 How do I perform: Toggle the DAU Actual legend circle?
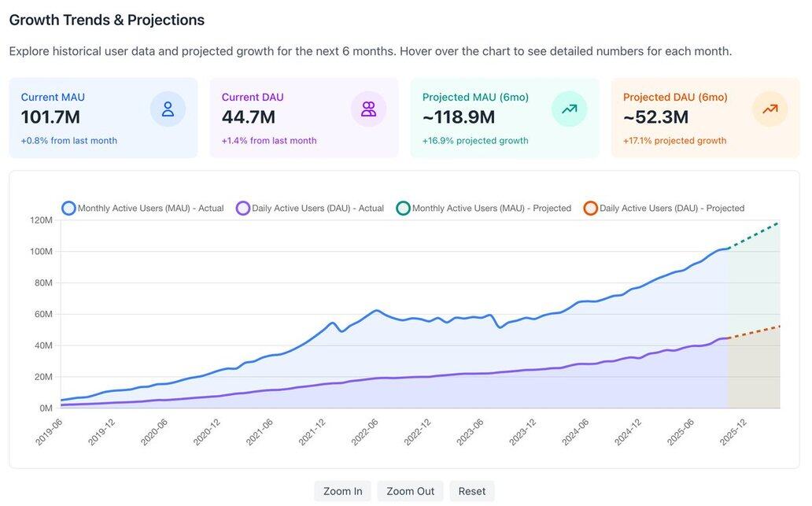pyautogui.click(x=243, y=209)
